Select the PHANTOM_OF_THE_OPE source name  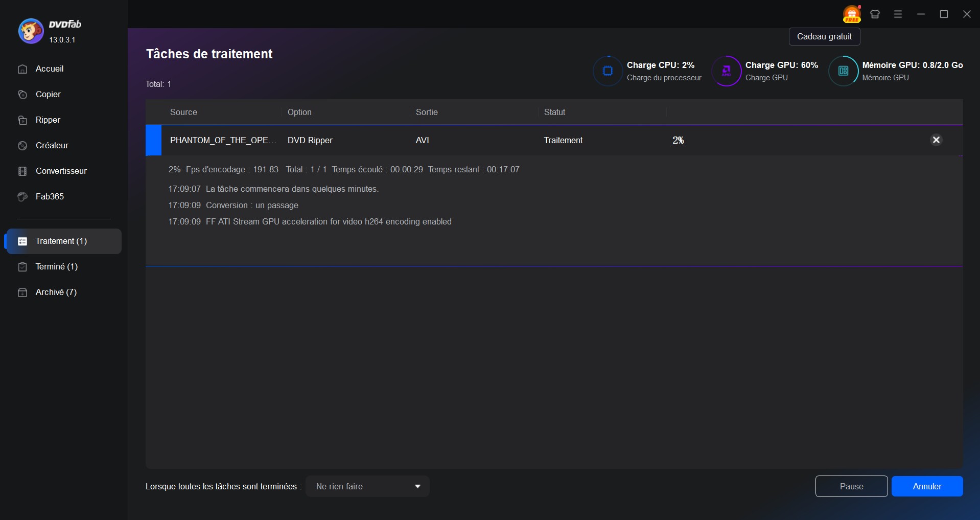[223, 140]
